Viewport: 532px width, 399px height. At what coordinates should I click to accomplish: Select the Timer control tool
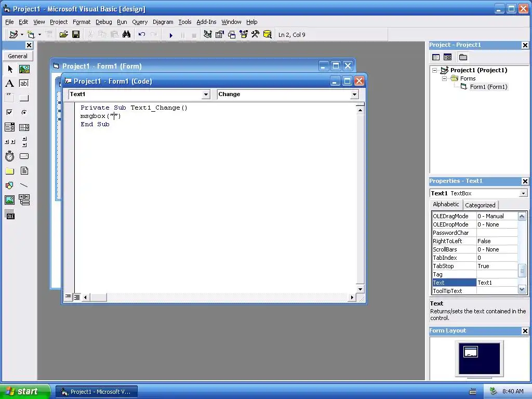tap(10, 156)
